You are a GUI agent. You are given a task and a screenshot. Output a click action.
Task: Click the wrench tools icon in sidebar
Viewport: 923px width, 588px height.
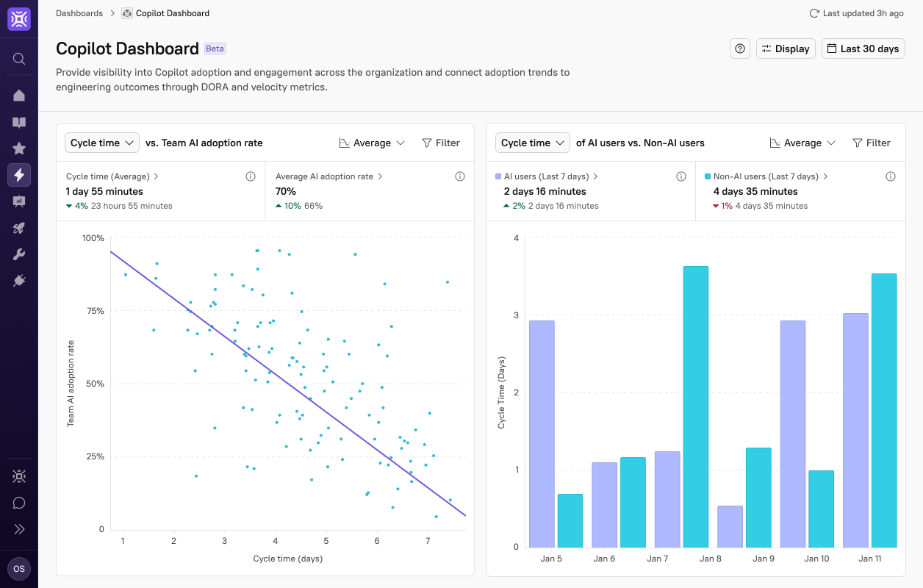[18, 254]
